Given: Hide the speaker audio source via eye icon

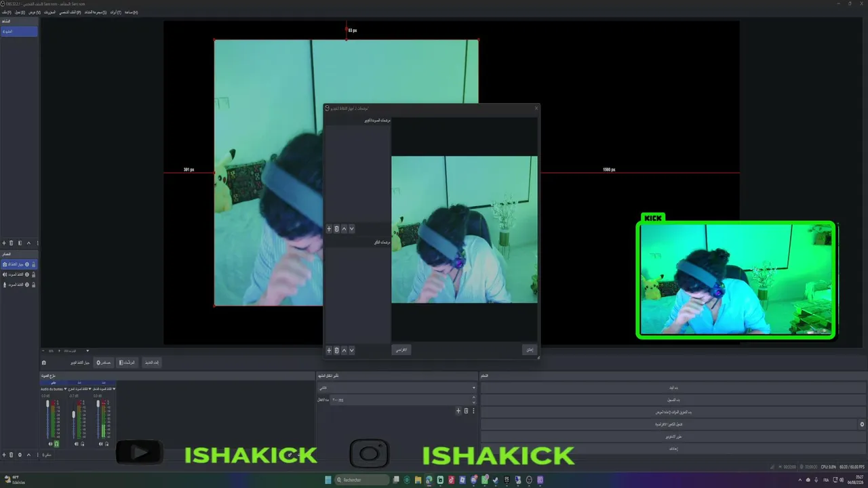Looking at the screenshot, I should [27, 274].
